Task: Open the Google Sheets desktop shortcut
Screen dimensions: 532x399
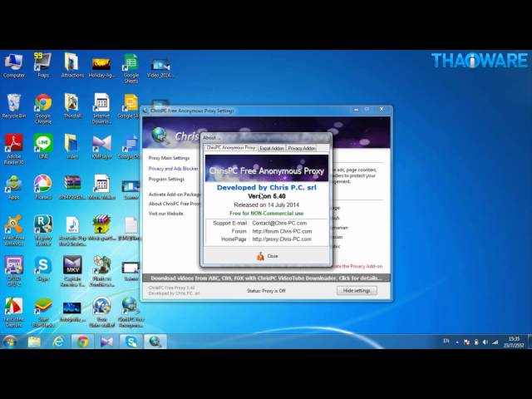Action: click(131, 69)
